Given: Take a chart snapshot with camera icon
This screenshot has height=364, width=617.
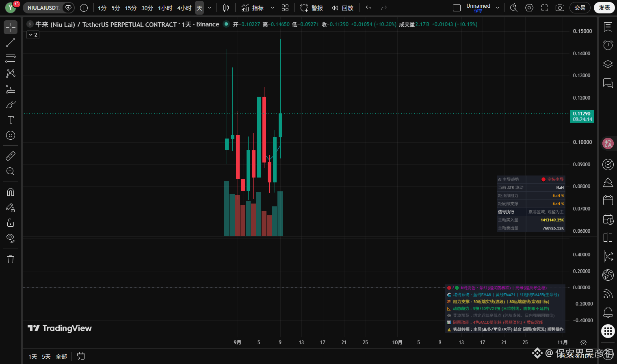Looking at the screenshot, I should pos(560,8).
